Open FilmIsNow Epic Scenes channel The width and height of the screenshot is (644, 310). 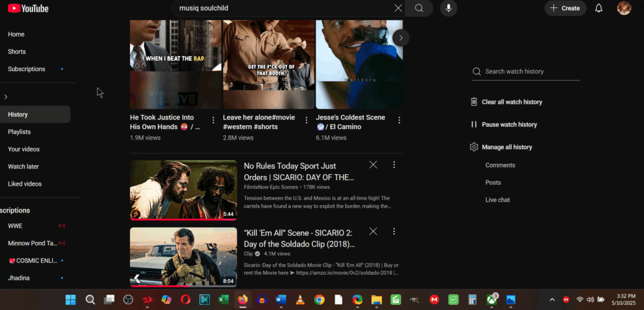click(270, 187)
